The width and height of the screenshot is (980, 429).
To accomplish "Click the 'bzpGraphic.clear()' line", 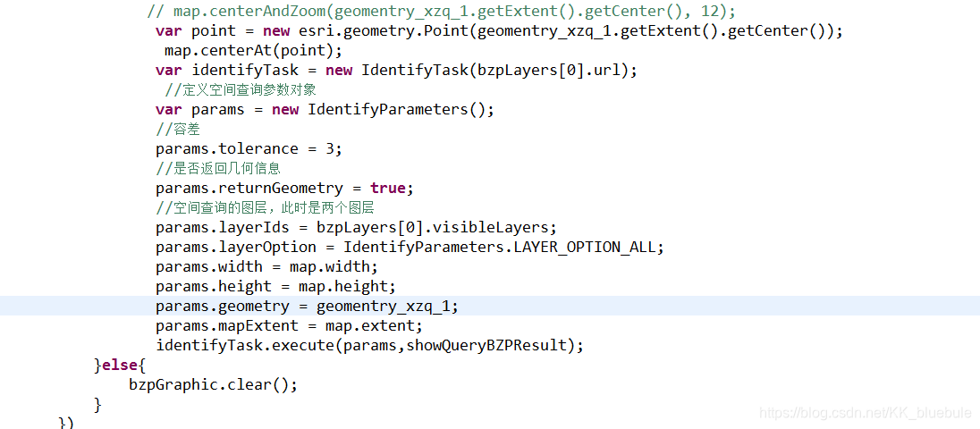I will point(213,385).
